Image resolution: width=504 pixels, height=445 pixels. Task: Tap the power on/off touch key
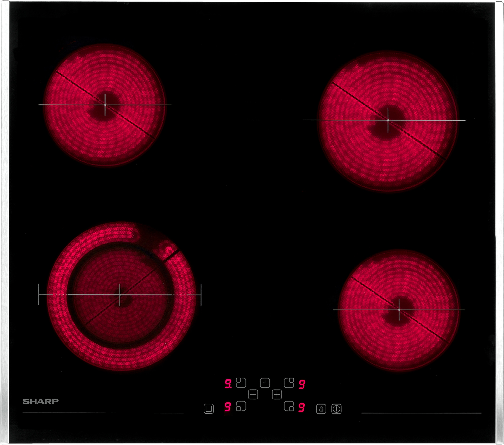336,409
